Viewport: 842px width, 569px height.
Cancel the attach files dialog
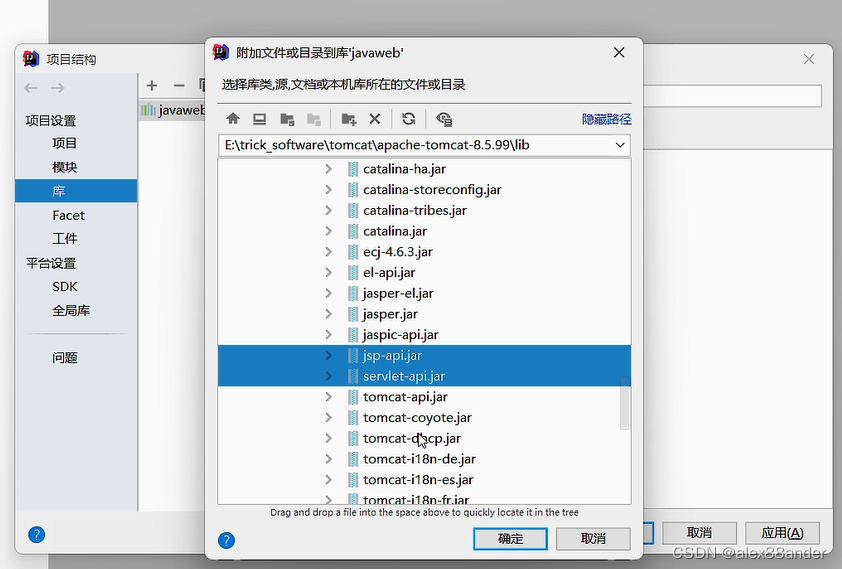tap(593, 538)
